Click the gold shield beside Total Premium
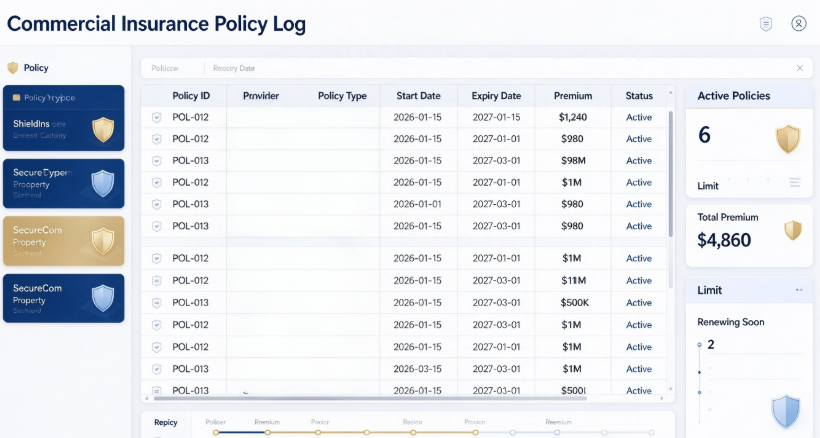Viewport: 820px width, 438px height. tap(793, 230)
